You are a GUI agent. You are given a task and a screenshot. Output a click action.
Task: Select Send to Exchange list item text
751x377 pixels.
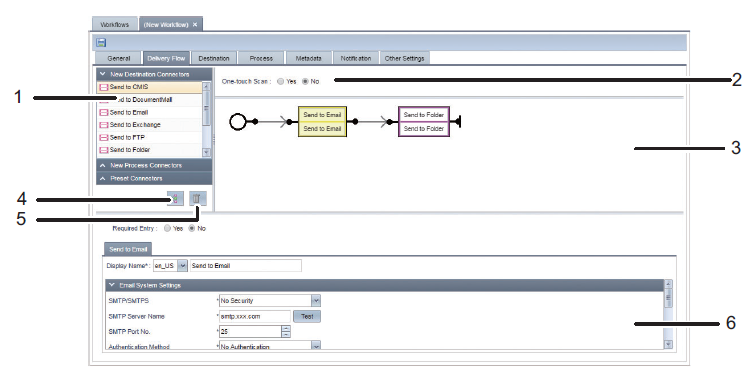coord(135,125)
